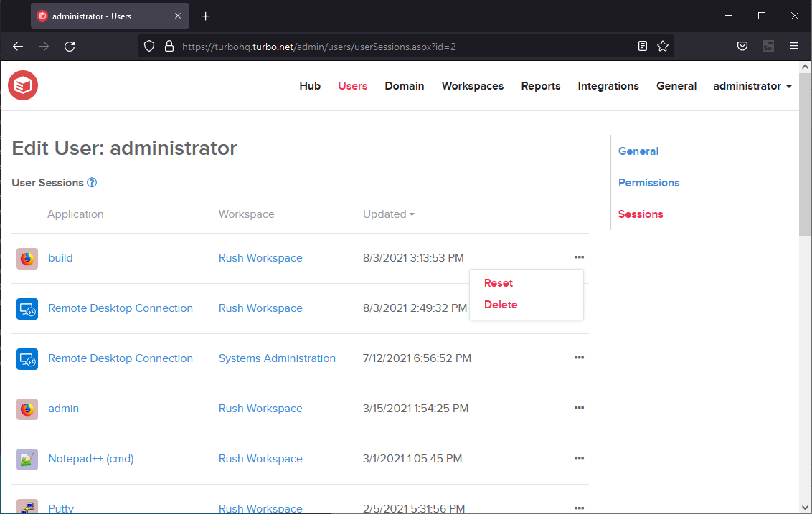Click the extension icon next to Pocket

tap(768, 46)
